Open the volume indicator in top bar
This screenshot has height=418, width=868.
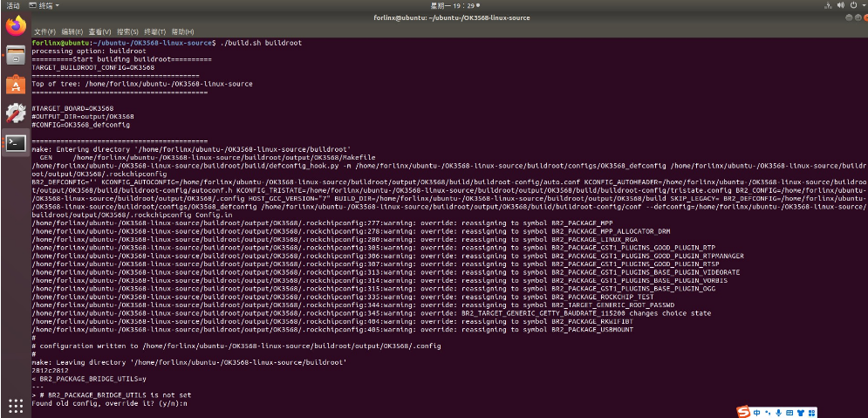841,5
